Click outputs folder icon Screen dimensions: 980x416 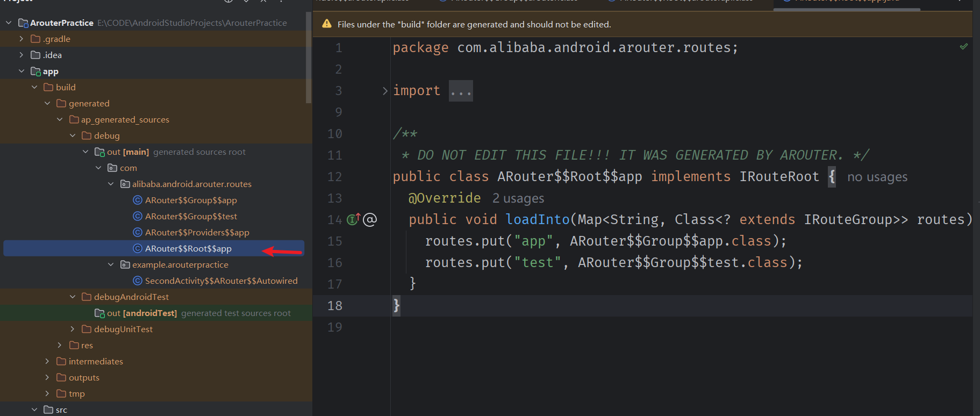(x=61, y=377)
